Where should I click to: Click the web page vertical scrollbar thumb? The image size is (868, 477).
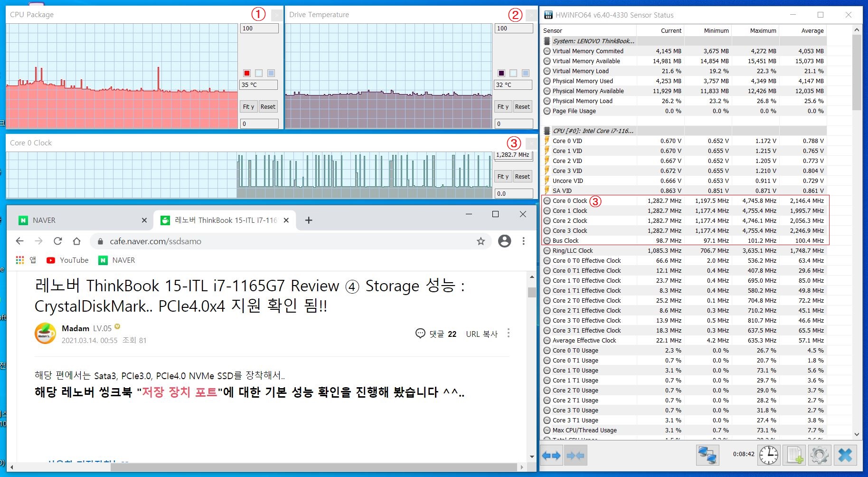[x=532, y=292]
